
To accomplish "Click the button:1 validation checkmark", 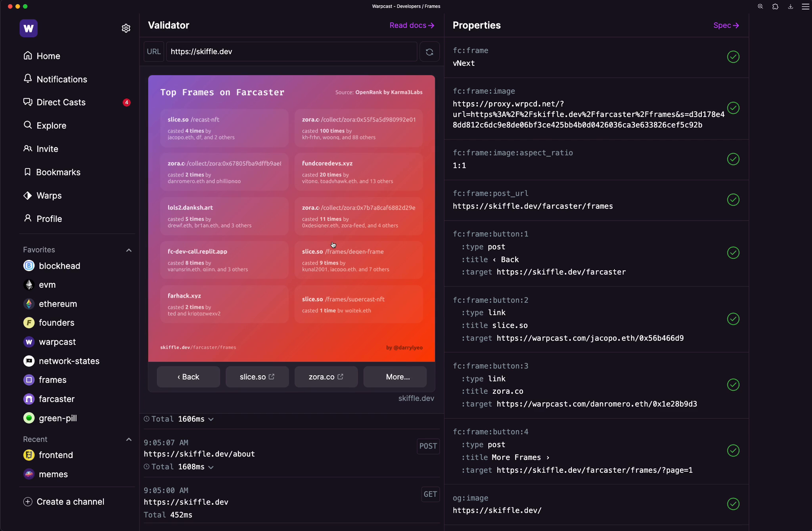I will pos(733,253).
